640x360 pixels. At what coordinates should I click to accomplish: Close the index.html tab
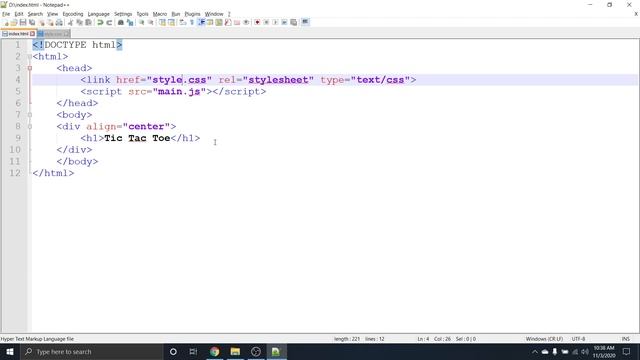tap(33, 34)
